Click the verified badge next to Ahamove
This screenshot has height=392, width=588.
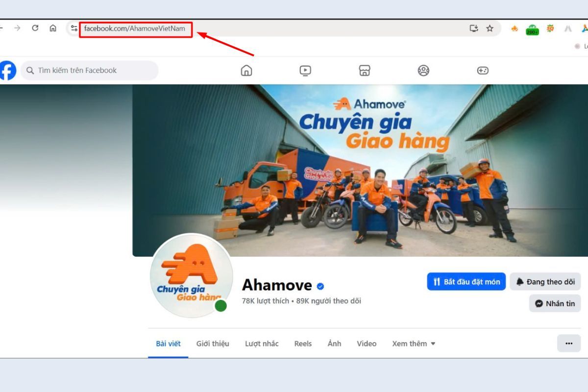tap(320, 286)
